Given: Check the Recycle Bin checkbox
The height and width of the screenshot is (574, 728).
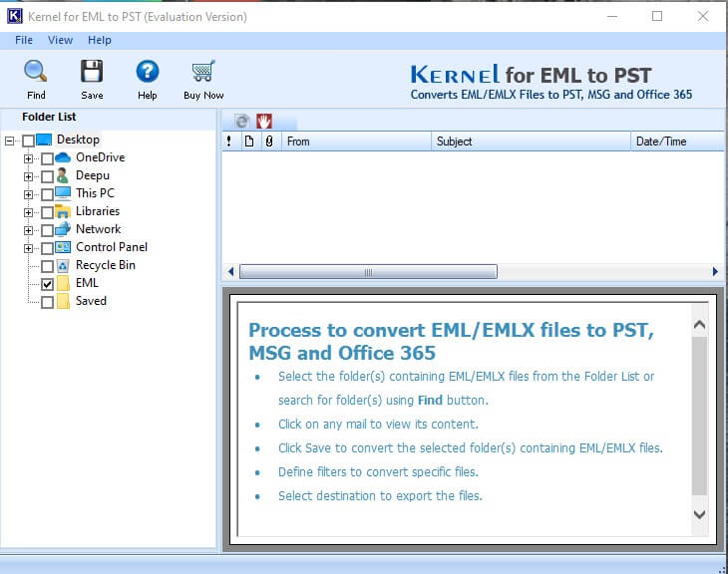Looking at the screenshot, I should (x=47, y=266).
